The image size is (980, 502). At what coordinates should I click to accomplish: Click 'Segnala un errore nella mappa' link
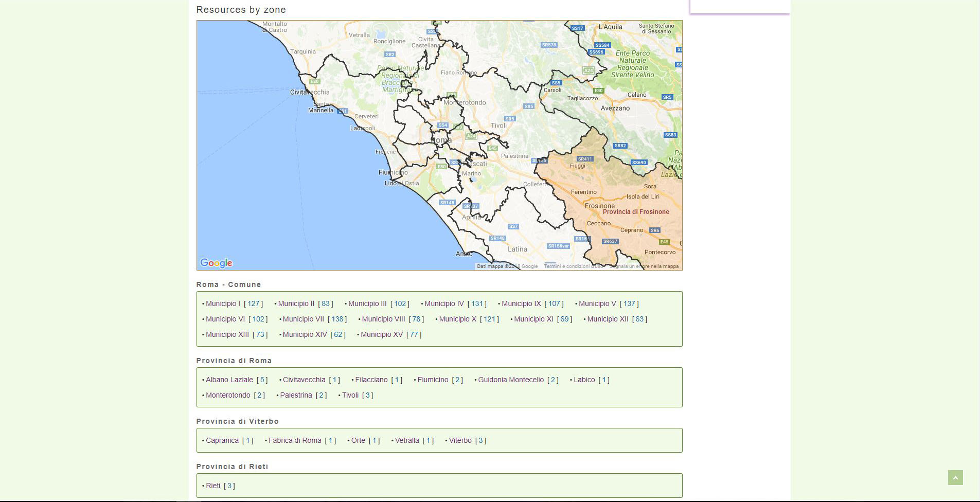point(644,266)
